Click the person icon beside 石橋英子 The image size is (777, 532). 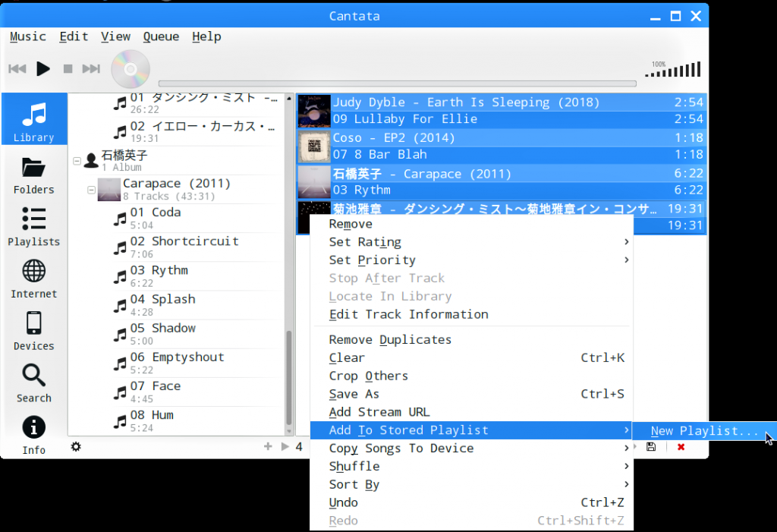point(91,161)
